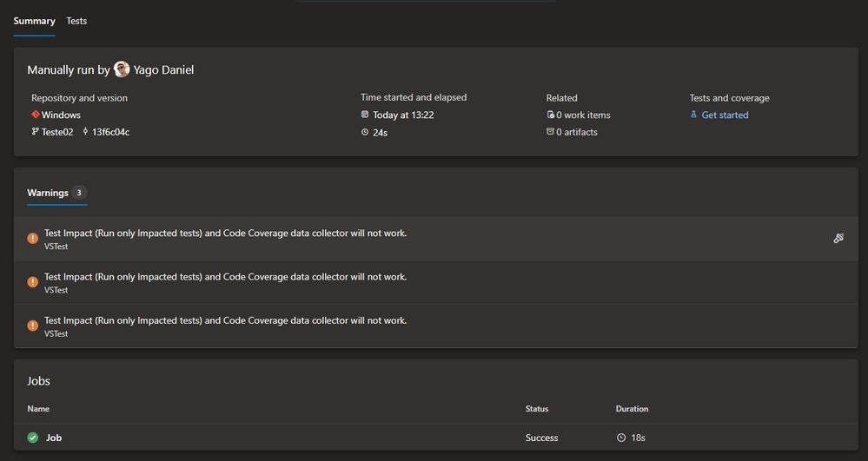Click the green success check icon
This screenshot has width=868, height=461.
[x=33, y=438]
